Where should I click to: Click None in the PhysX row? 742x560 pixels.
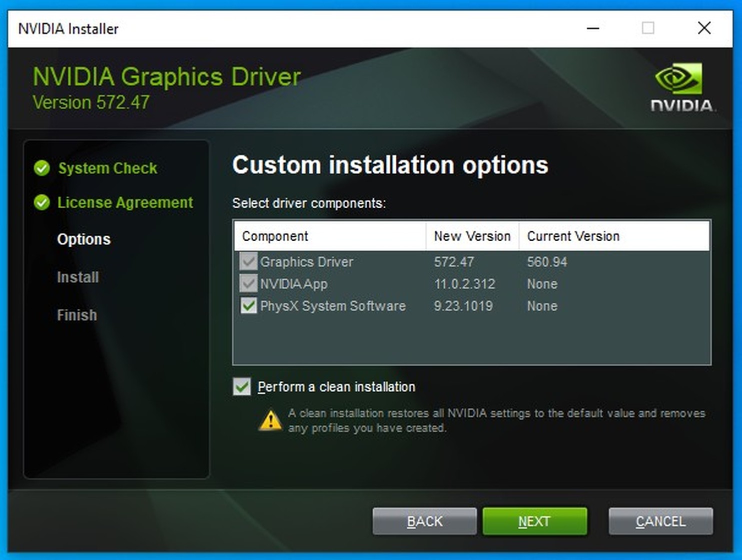click(542, 306)
